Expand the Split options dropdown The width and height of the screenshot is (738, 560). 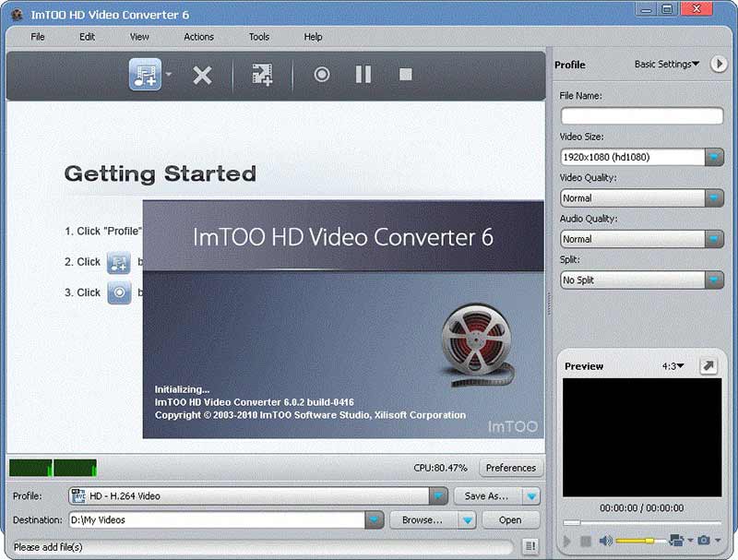pos(717,280)
